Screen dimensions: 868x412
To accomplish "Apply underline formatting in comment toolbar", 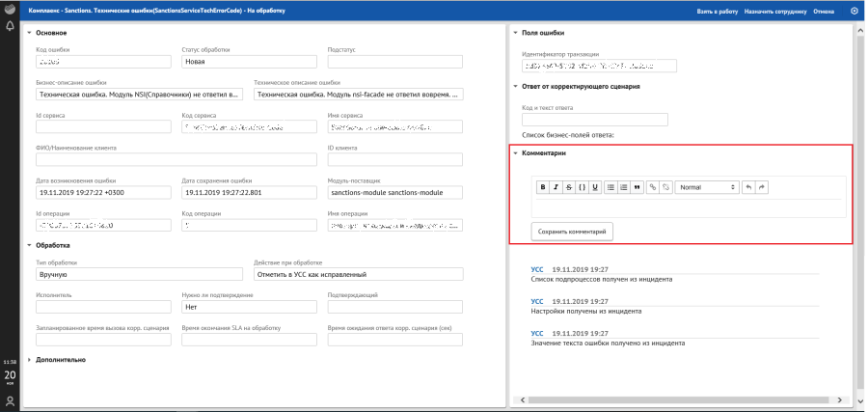I will 595,187.
